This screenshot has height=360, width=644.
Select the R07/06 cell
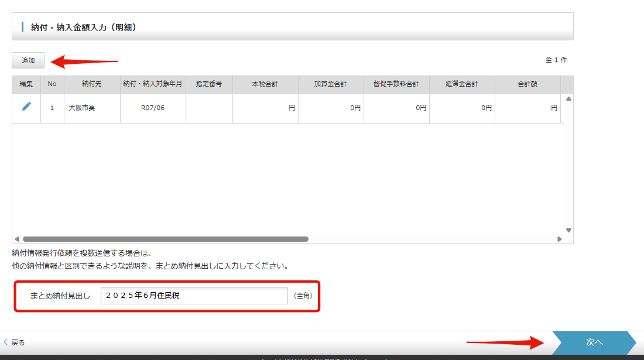coord(153,108)
